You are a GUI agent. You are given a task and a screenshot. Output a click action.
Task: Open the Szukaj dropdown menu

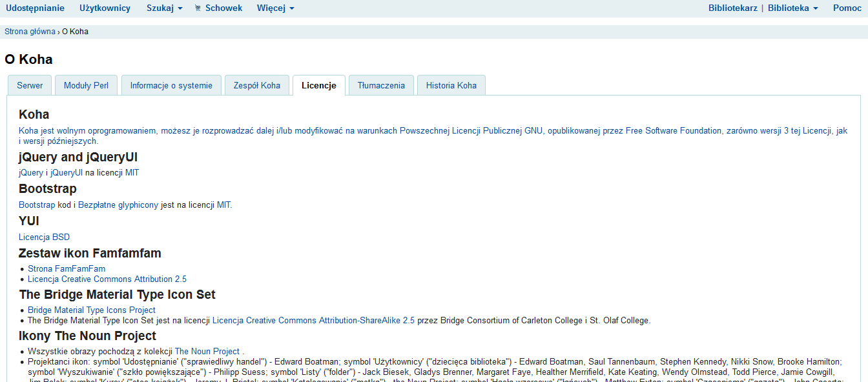pos(164,8)
